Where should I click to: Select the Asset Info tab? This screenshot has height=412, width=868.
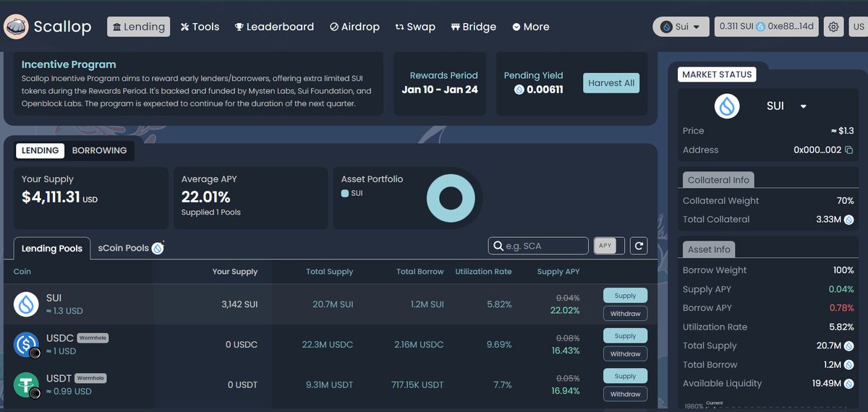(709, 249)
